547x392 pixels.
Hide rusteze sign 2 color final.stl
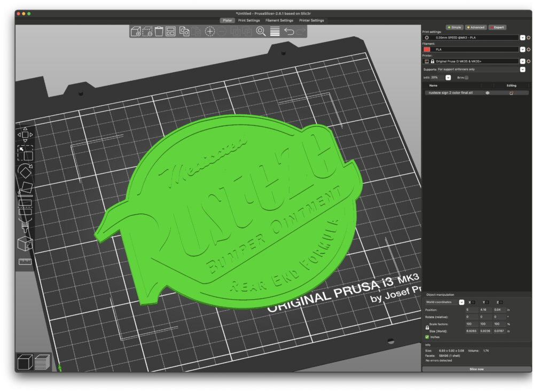pyautogui.click(x=487, y=92)
